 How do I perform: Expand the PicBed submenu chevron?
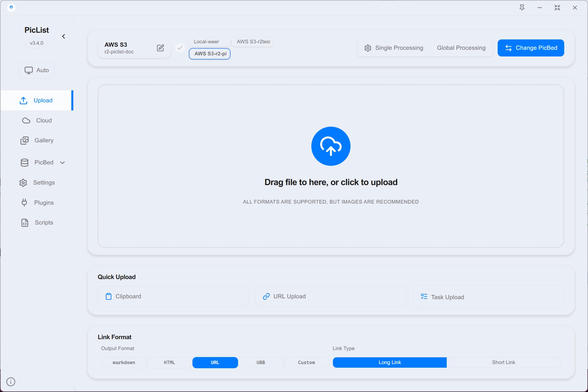point(62,162)
